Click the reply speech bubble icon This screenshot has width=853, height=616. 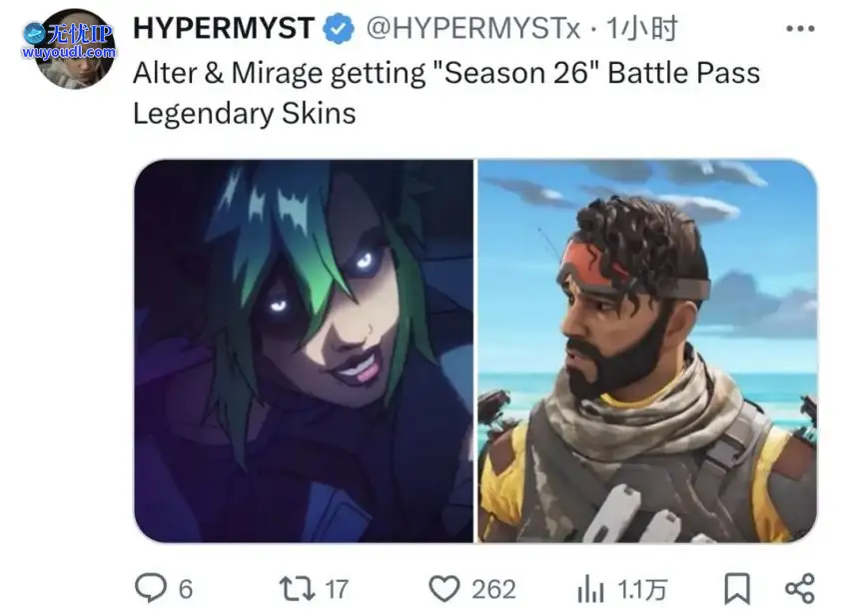151,588
